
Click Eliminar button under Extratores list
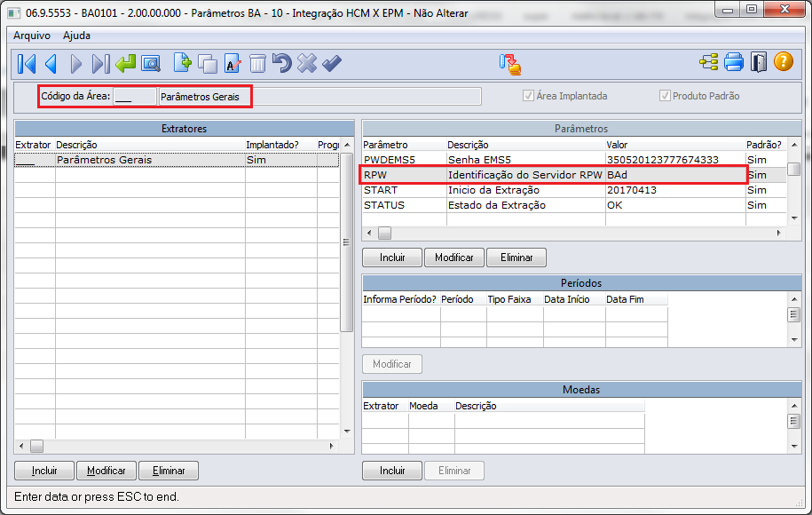169,471
